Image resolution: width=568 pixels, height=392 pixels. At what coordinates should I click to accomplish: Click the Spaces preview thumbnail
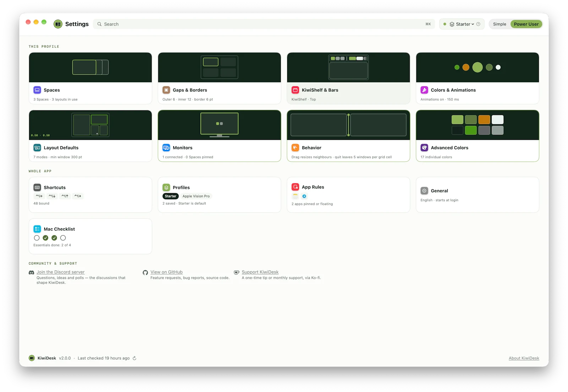coord(91,67)
